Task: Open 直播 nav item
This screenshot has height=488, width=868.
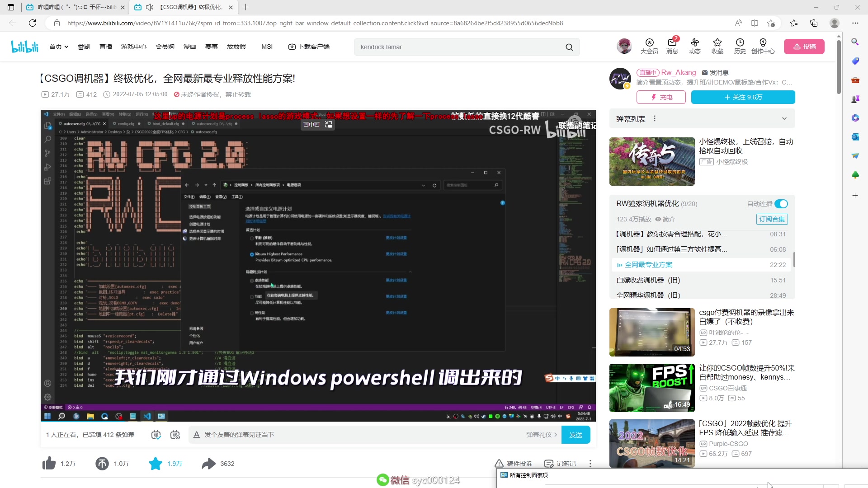Action: [106, 47]
